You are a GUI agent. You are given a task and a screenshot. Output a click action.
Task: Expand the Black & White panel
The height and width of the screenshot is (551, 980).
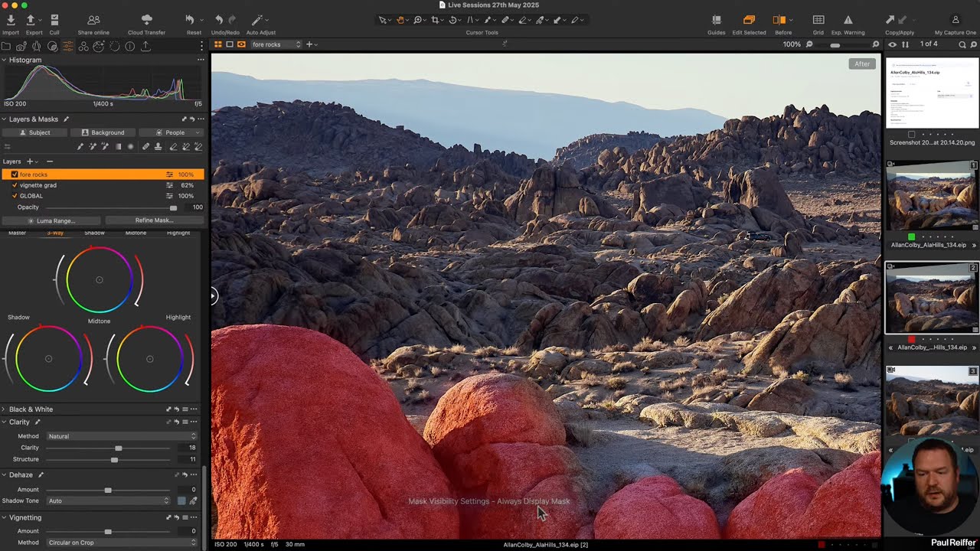(x=4, y=409)
